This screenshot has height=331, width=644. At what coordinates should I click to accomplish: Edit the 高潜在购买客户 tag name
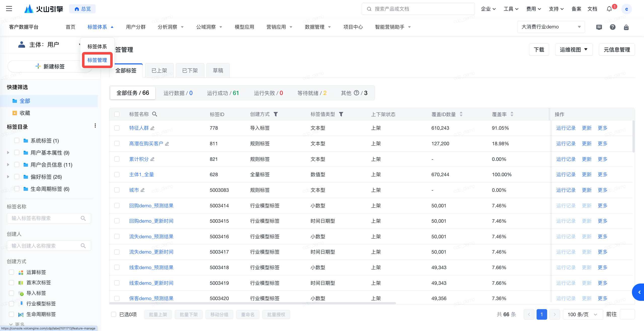(167, 144)
